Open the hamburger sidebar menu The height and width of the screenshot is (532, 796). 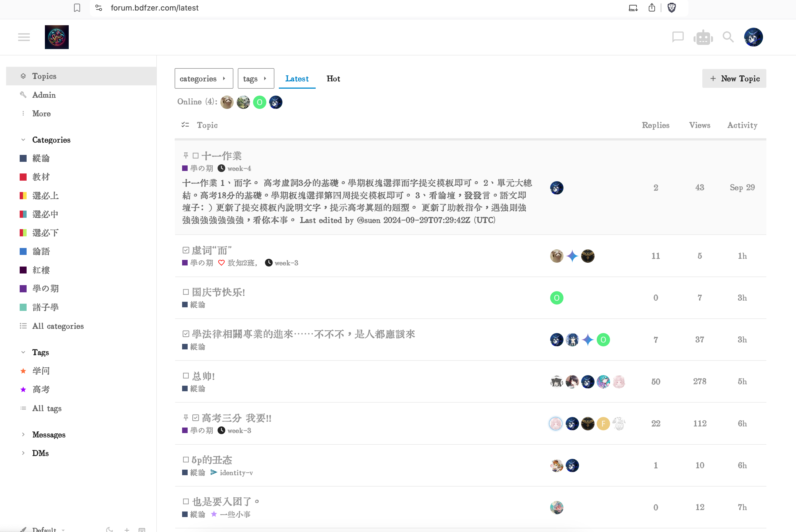24,37
